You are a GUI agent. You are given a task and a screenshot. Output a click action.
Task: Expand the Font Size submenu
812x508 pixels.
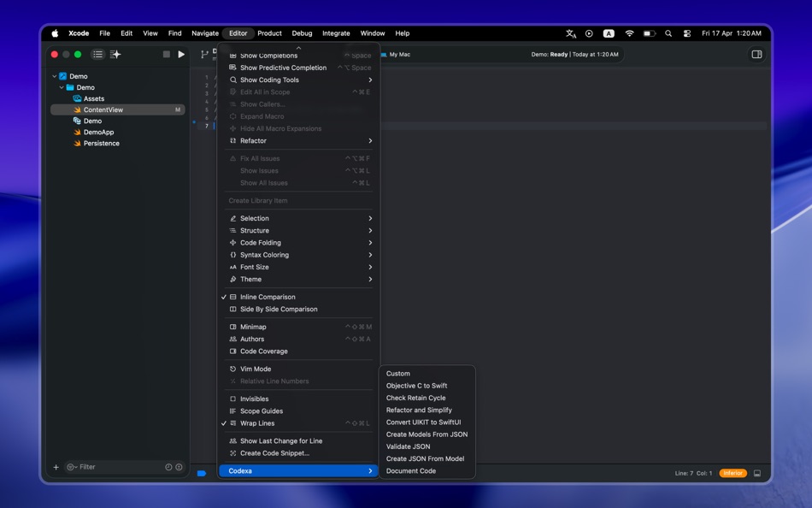click(x=299, y=267)
